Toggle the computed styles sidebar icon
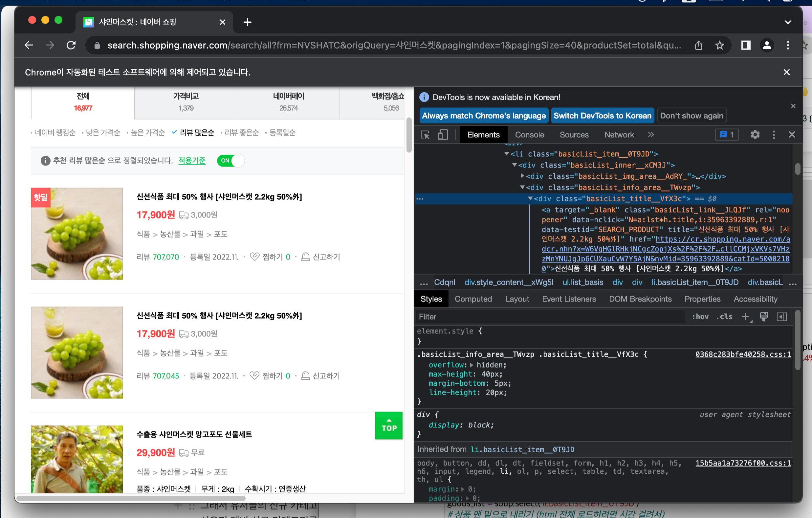This screenshot has height=518, width=812. click(x=782, y=317)
